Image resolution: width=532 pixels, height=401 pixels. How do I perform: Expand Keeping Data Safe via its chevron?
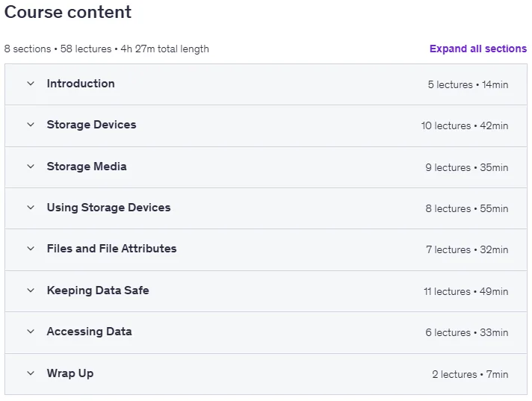[x=31, y=290]
